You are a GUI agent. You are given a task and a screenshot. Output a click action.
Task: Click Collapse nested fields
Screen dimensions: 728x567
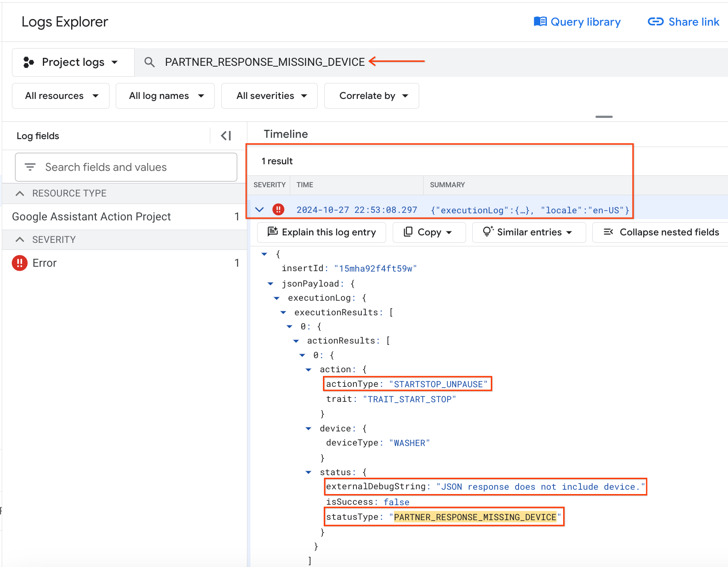click(661, 232)
